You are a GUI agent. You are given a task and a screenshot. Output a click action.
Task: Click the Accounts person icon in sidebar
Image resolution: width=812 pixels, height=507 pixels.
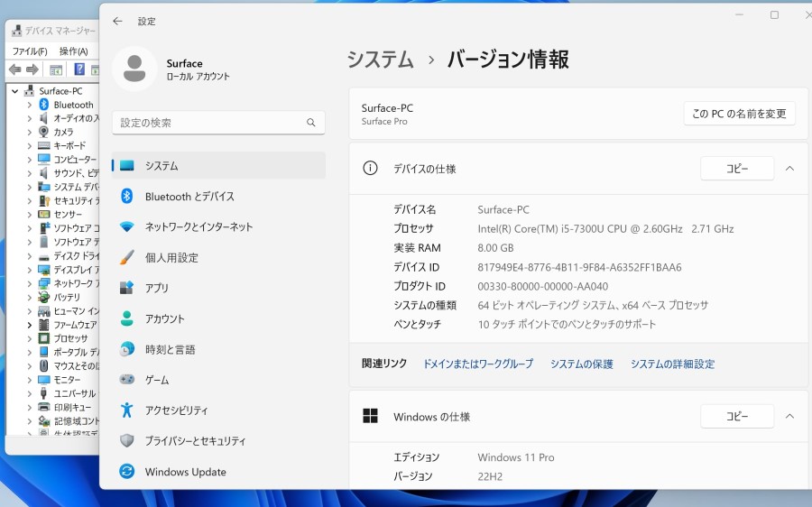click(x=127, y=318)
